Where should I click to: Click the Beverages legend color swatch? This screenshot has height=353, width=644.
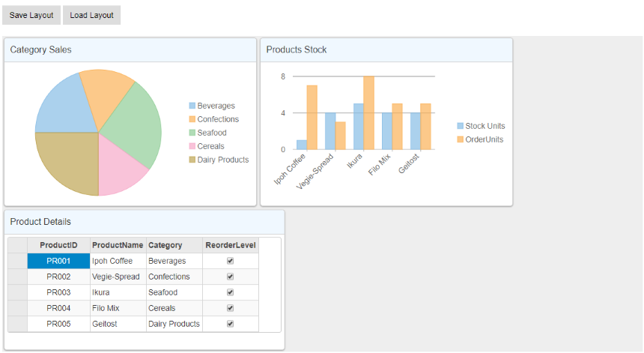point(192,106)
